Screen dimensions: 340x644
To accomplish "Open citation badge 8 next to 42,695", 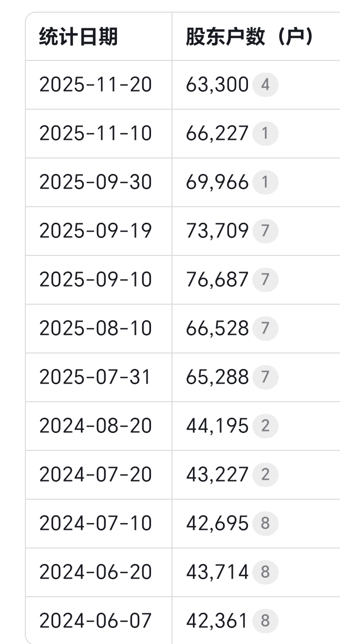I will (x=265, y=524).
